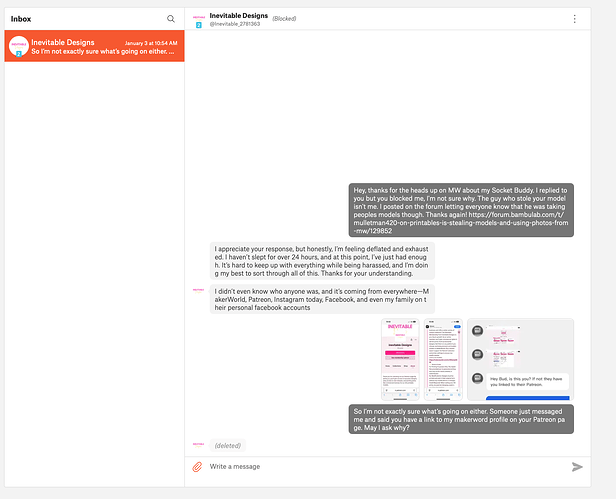Send message with paper plane icon
Viewport: 616px width, 499px height.
tap(577, 467)
